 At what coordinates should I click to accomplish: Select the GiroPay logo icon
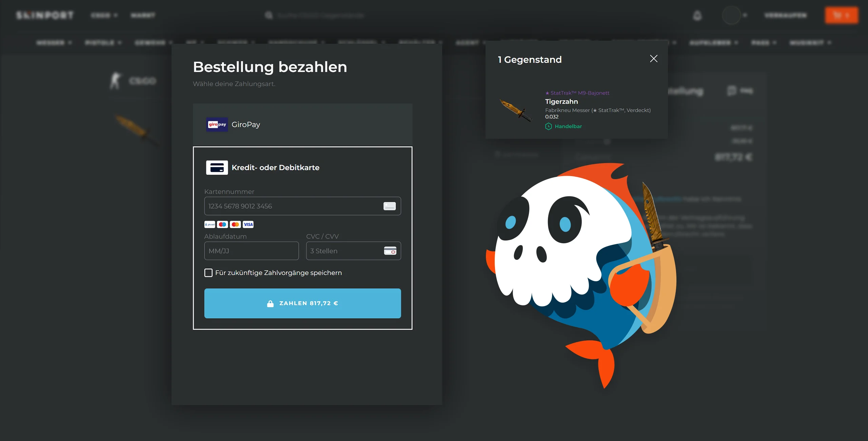217,124
